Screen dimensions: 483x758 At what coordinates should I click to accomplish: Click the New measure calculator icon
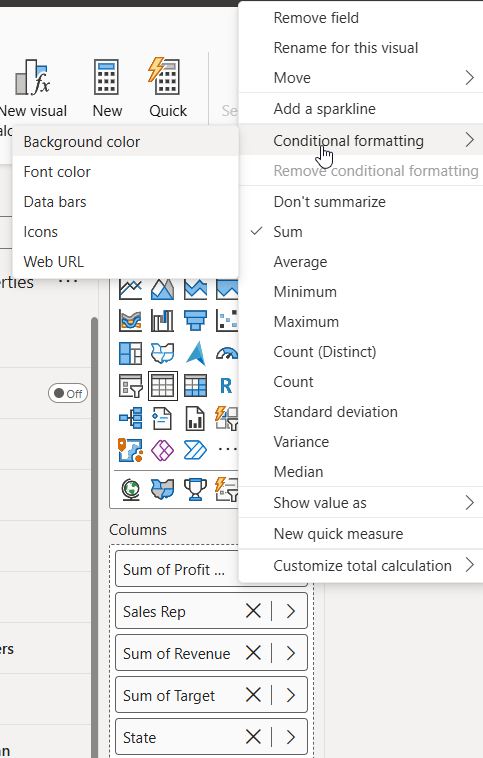106,77
